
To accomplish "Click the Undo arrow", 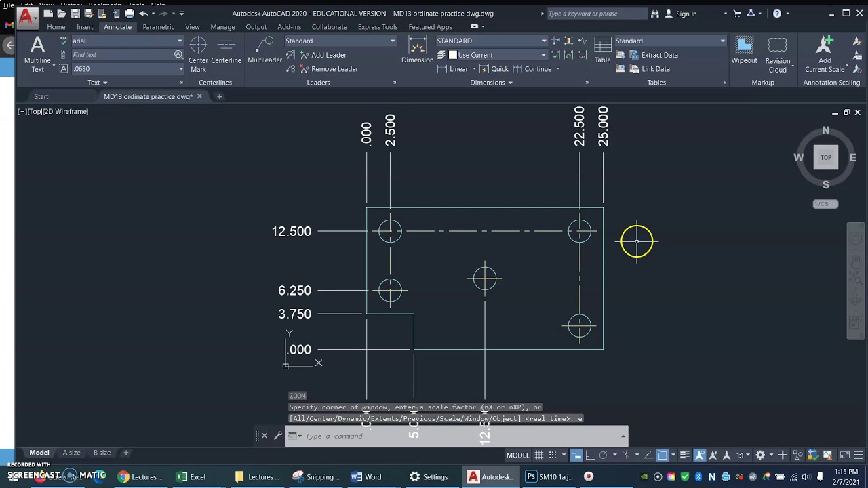I will pos(143,14).
